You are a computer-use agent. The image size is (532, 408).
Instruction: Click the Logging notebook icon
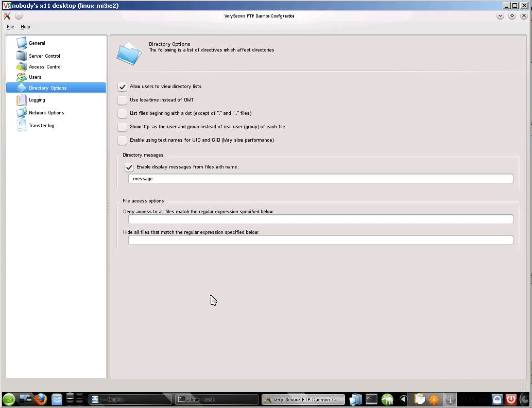tap(22, 100)
